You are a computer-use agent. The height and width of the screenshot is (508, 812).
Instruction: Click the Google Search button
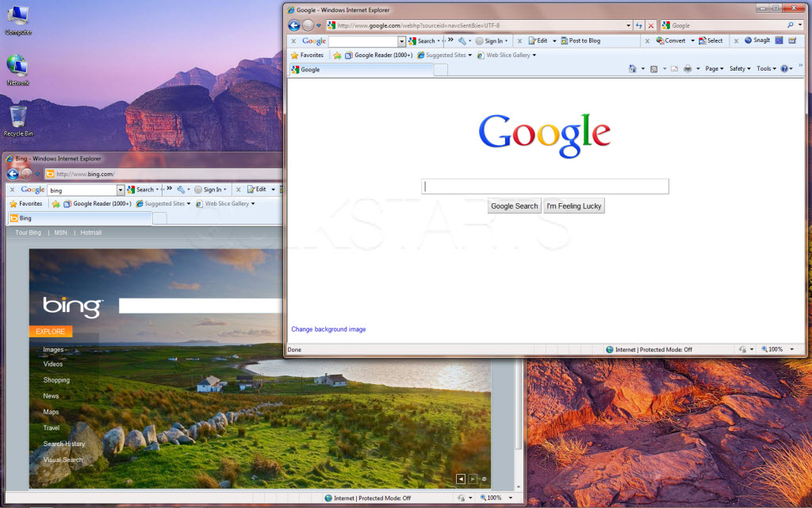514,206
